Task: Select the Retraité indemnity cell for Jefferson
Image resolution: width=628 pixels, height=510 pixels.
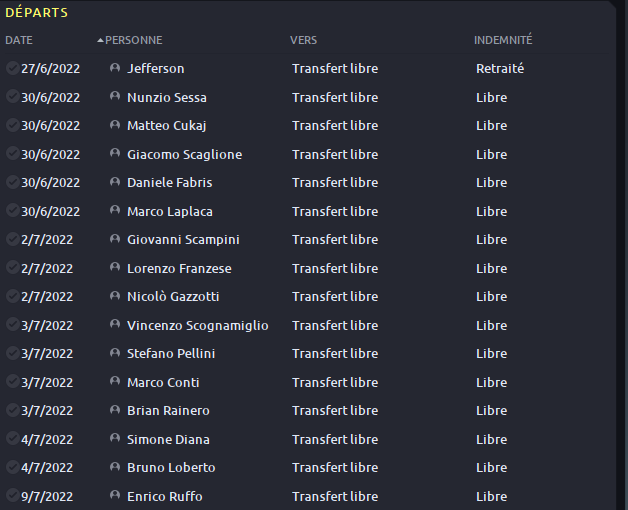Action: click(x=500, y=69)
